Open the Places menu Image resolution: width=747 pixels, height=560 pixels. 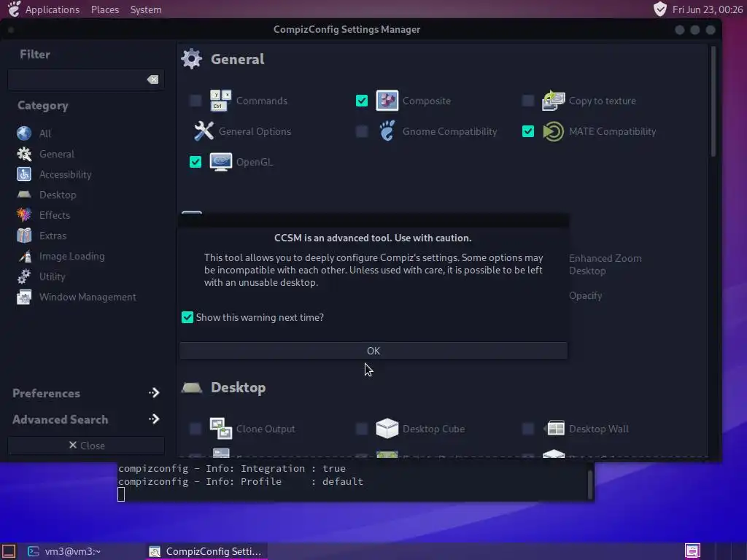105,9
